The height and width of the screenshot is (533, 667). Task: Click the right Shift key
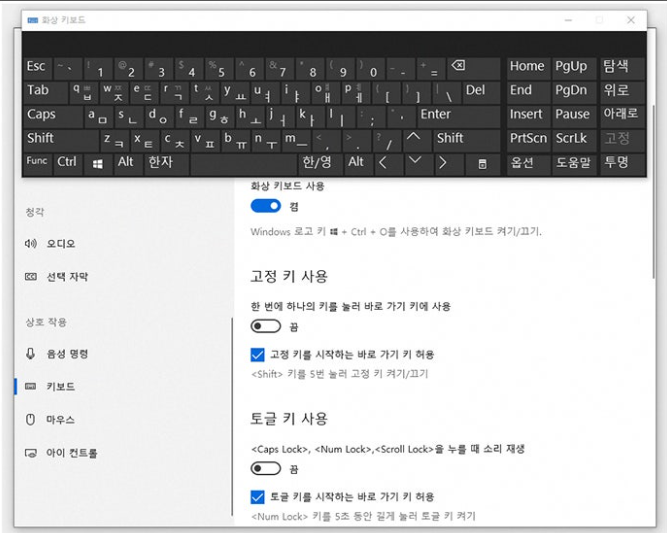(467, 140)
